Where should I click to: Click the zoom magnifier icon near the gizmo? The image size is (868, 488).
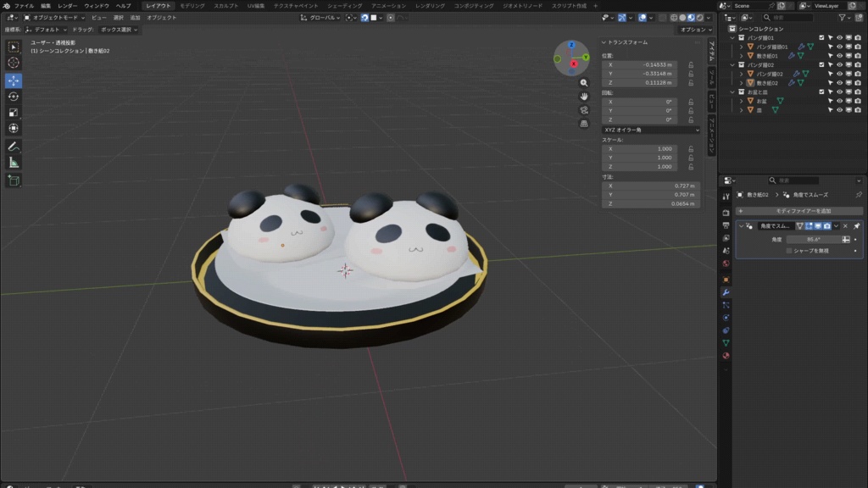[585, 84]
